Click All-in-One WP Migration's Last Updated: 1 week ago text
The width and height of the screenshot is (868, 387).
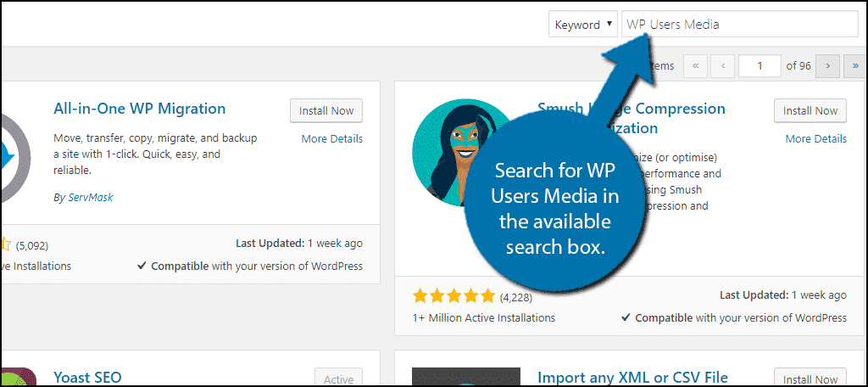[299, 244]
